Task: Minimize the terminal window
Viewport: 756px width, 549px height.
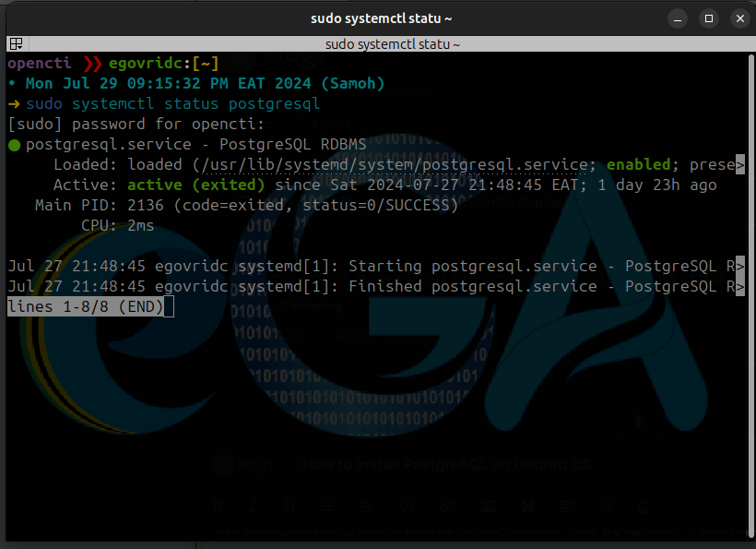Action: click(680, 18)
